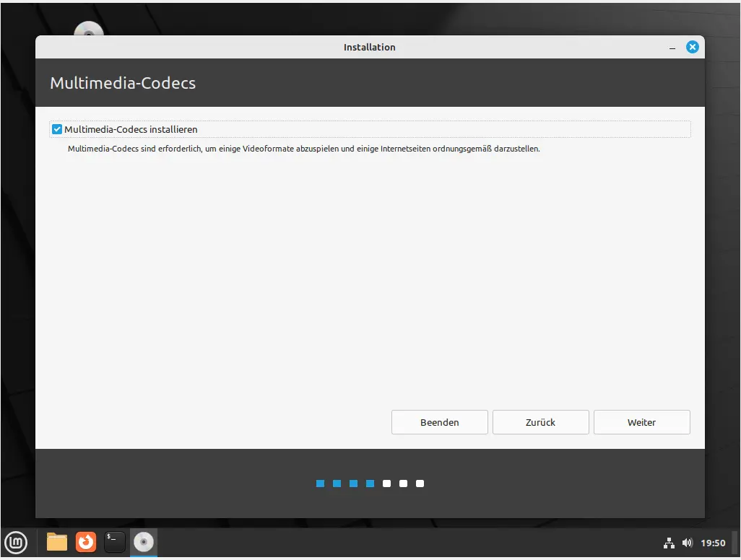Open the network connections tray icon
This screenshot has width=741, height=560.
(x=669, y=543)
